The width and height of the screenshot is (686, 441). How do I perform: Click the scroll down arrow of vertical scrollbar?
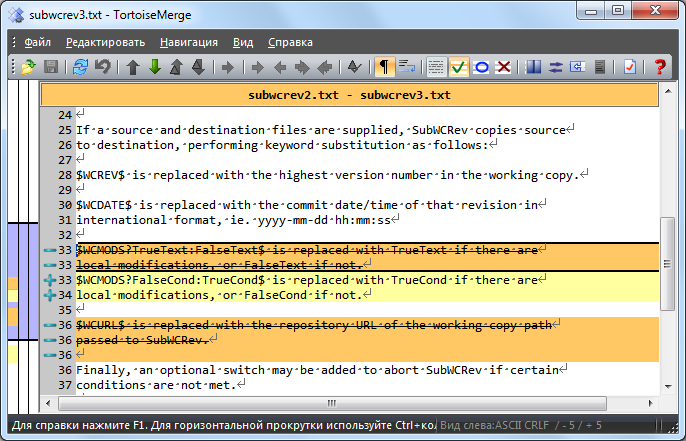coord(668,386)
